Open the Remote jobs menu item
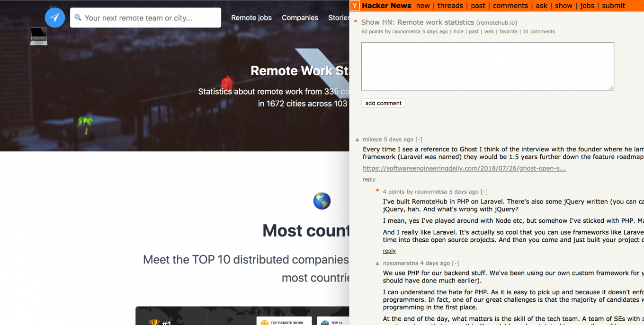Viewport: 644px width, 325px height. [251, 18]
